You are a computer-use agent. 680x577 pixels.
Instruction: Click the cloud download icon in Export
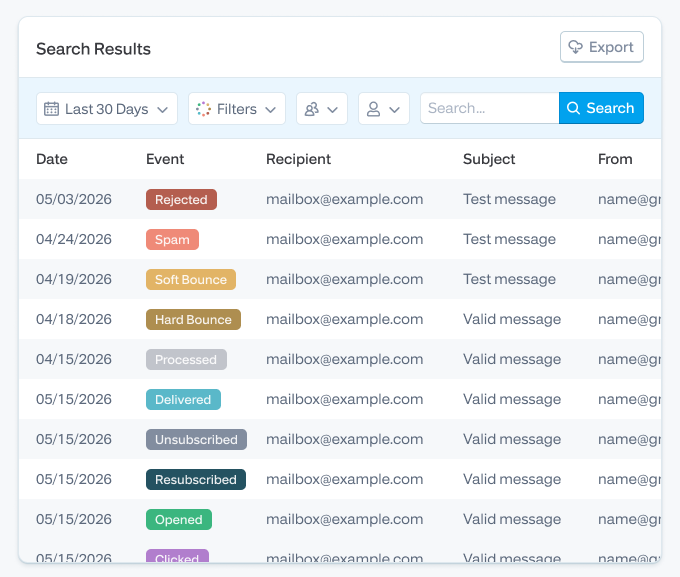[575, 47]
